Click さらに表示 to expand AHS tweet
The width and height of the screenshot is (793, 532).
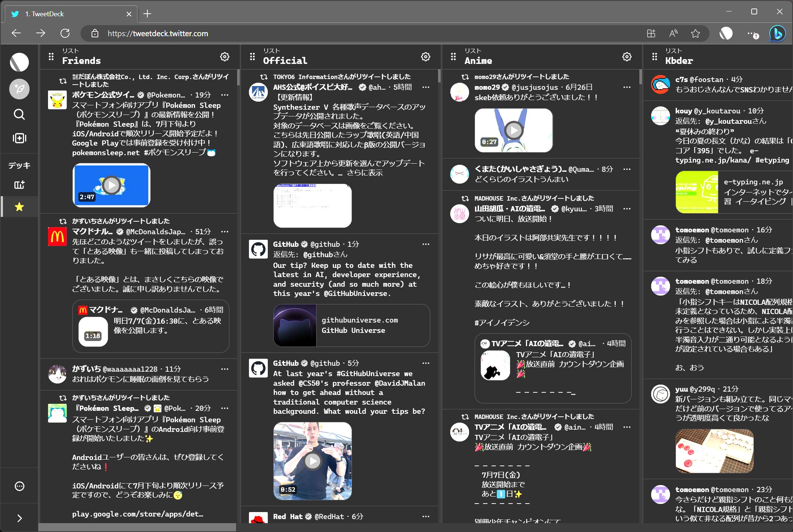coord(365,173)
